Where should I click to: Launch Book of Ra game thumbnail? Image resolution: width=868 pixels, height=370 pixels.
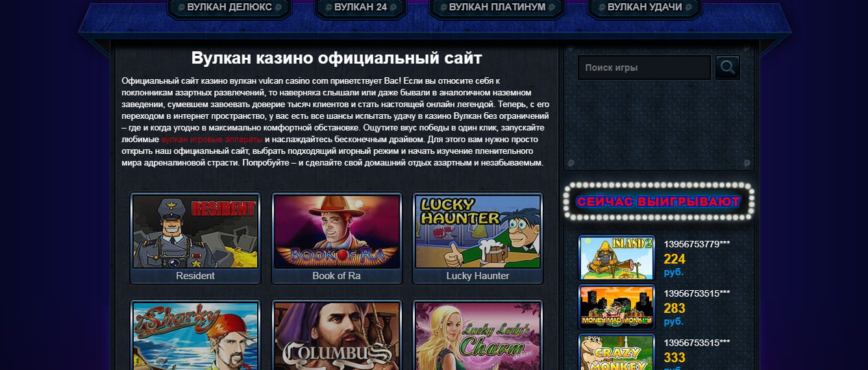pos(336,232)
